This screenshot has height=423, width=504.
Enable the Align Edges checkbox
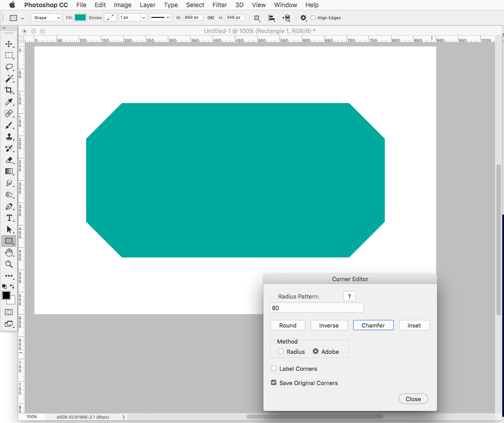point(313,18)
